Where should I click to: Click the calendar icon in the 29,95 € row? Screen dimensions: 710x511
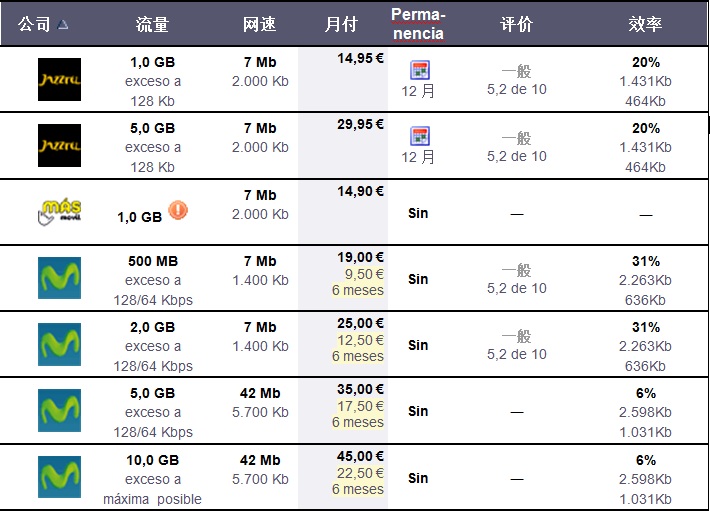[419, 136]
